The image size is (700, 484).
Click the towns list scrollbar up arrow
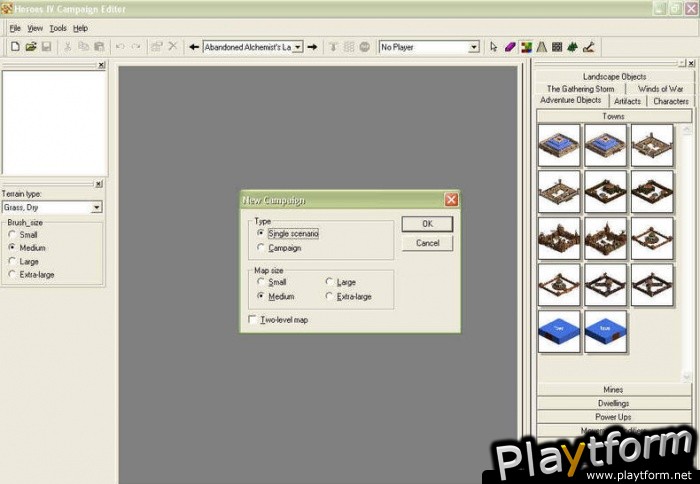pyautogui.click(x=687, y=130)
